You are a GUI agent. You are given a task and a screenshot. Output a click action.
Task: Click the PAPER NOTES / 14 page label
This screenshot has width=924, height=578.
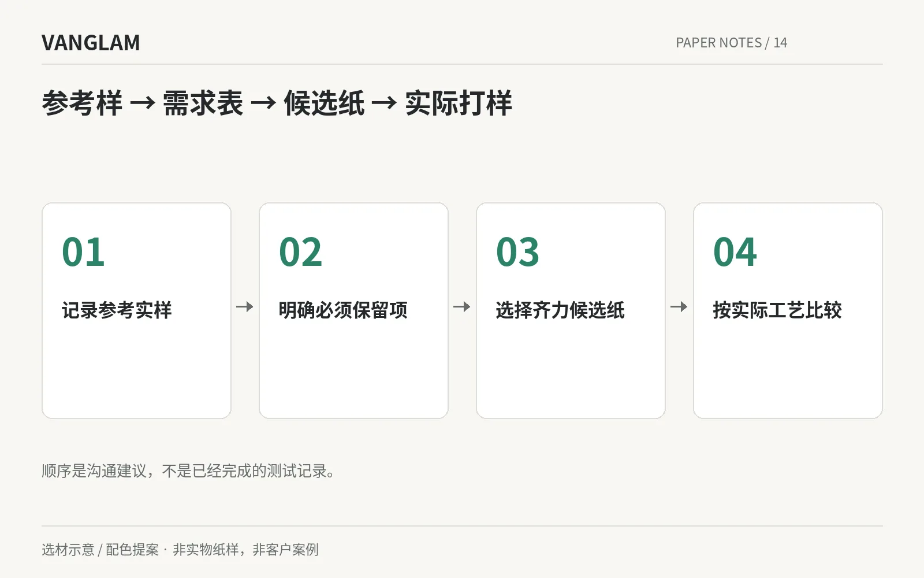click(731, 43)
